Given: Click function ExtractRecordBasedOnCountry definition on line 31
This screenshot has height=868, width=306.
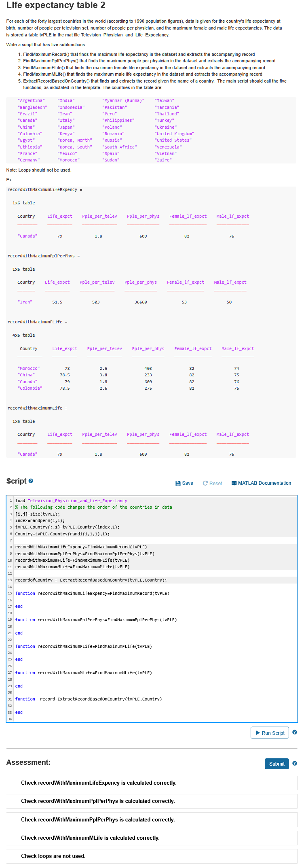Looking at the screenshot, I should pyautogui.click(x=89, y=699).
